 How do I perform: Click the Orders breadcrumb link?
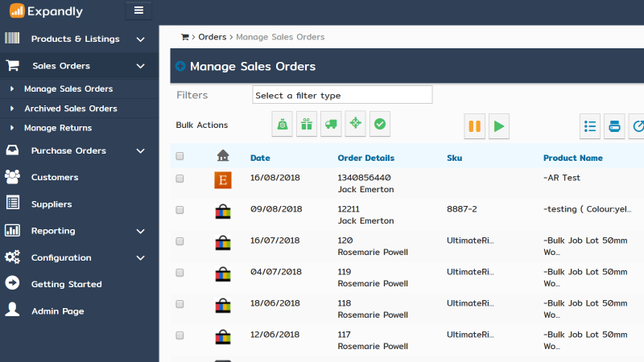[x=213, y=37]
